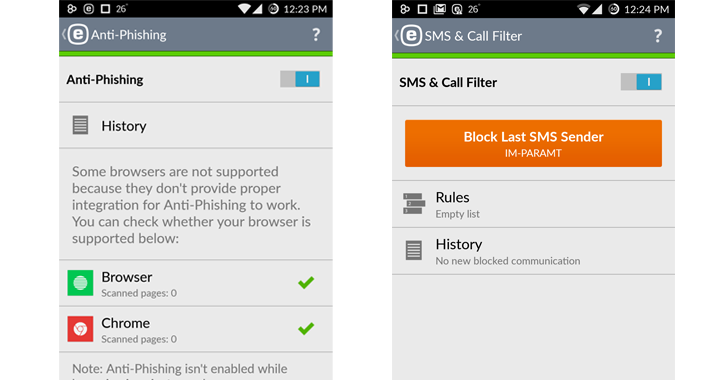The width and height of the screenshot is (728, 380).
Task: Go back using arrow beside SMS & Call Filter title
Action: [397, 36]
